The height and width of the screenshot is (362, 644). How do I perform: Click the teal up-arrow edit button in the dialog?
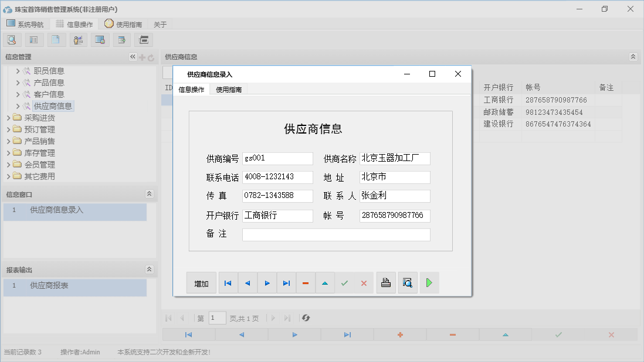[x=325, y=283]
